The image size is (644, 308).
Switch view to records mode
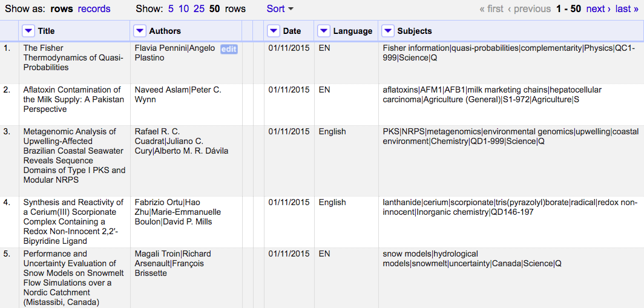click(94, 8)
